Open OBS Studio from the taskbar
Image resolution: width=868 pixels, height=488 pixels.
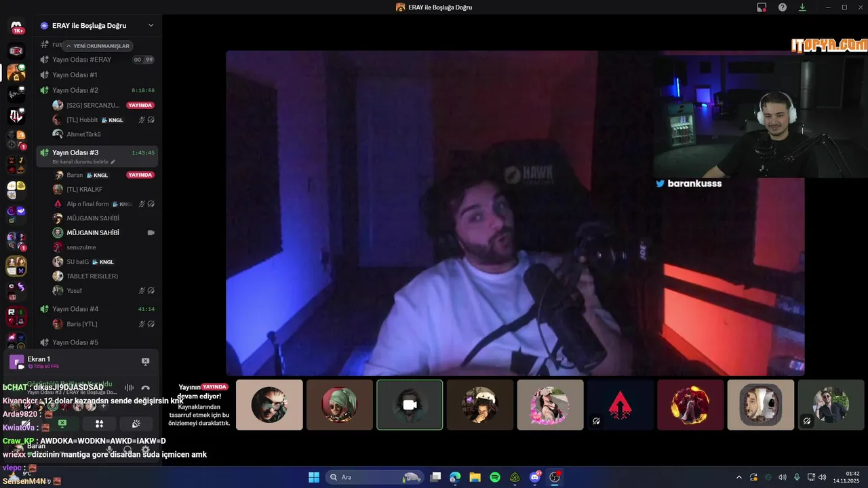point(555,477)
